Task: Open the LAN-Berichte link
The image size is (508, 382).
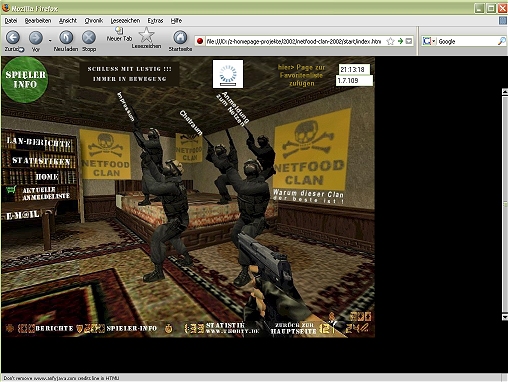Action: pos(39,142)
